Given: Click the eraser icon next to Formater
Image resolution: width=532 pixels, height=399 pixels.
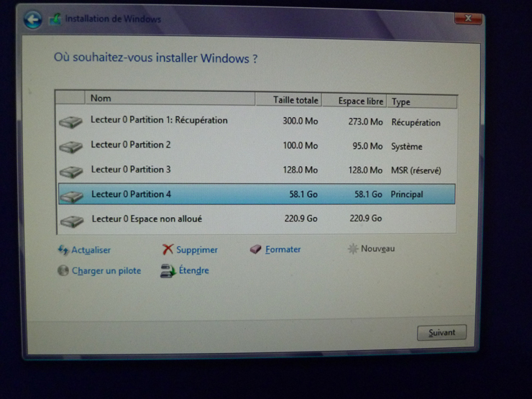Looking at the screenshot, I should pyautogui.click(x=255, y=249).
